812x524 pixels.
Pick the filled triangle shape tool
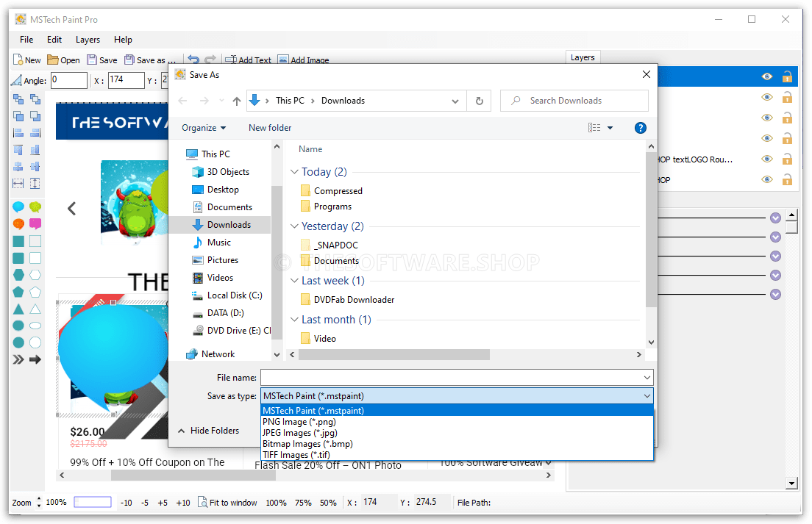tap(18, 309)
